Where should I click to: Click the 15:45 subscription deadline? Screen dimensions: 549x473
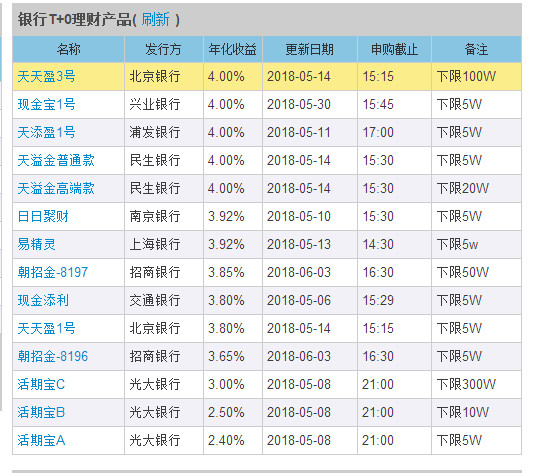[378, 104]
